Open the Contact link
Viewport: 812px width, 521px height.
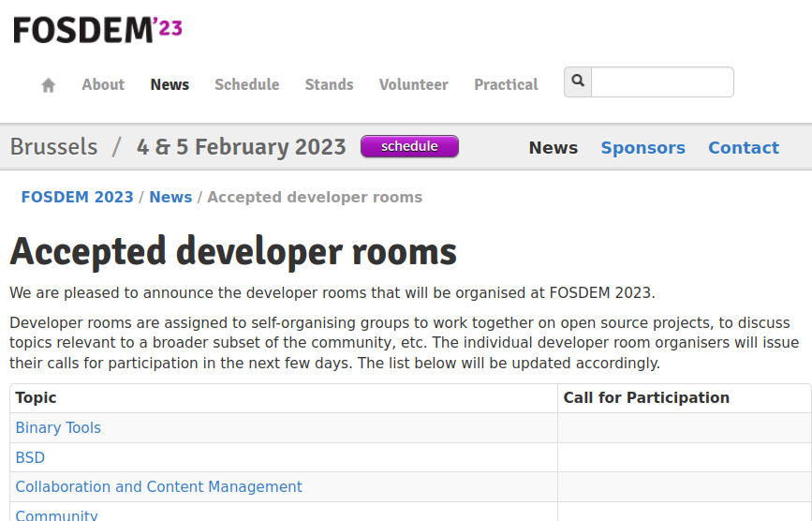tap(744, 148)
